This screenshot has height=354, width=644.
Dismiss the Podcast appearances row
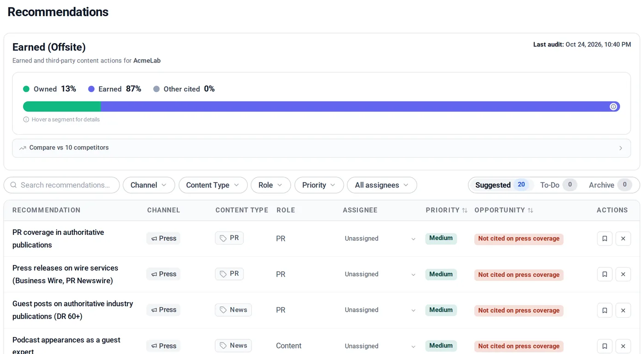pos(623,346)
